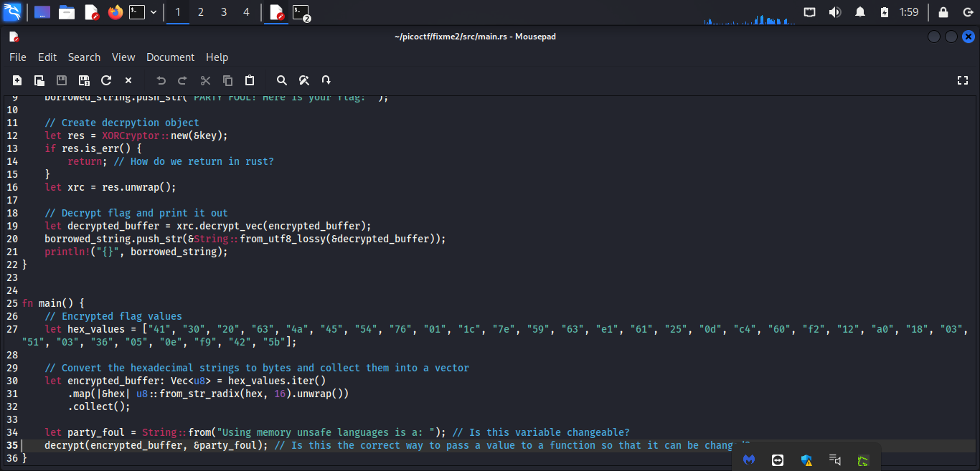Open the Document menu
Screen dimensions: 980x471
pyautogui.click(x=170, y=57)
